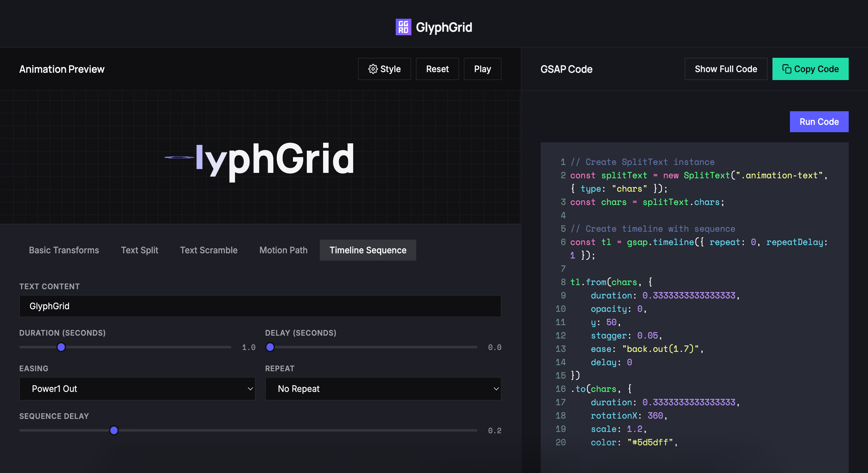Open the Repeat dropdown No Repeat
Screen dimensions: 868x473
point(383,389)
